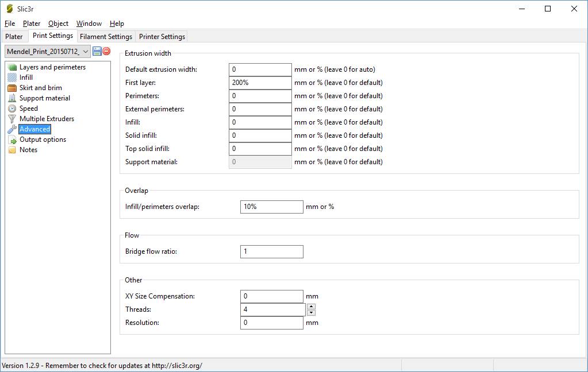The height and width of the screenshot is (372, 588).
Task: Select the Layers and perimeters icon
Action: [x=12, y=67]
